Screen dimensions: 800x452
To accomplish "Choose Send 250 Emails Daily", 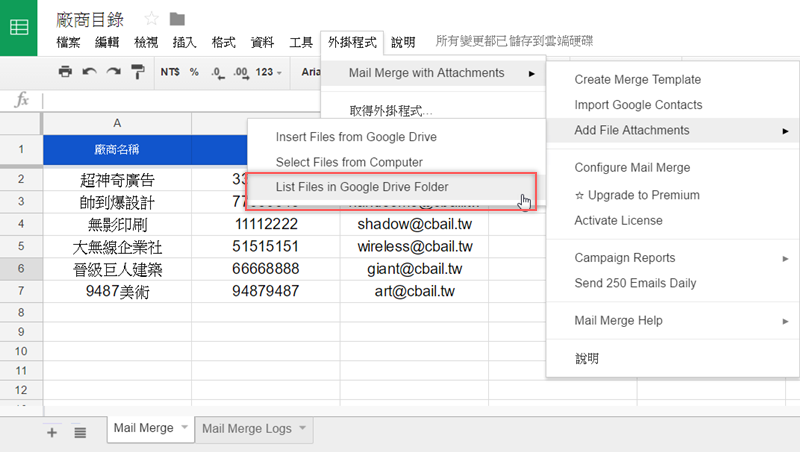I will click(x=673, y=283).
